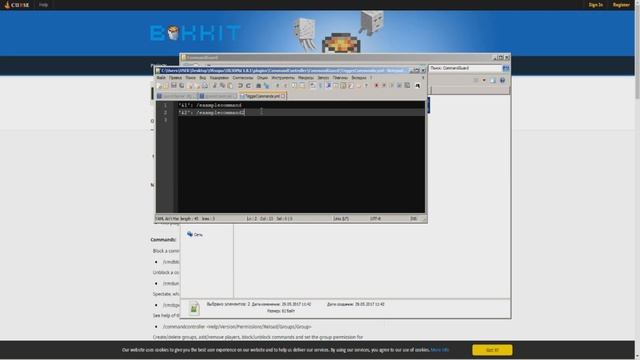
Task: Undo the last edit with toolbar icon
Action: (240, 86)
